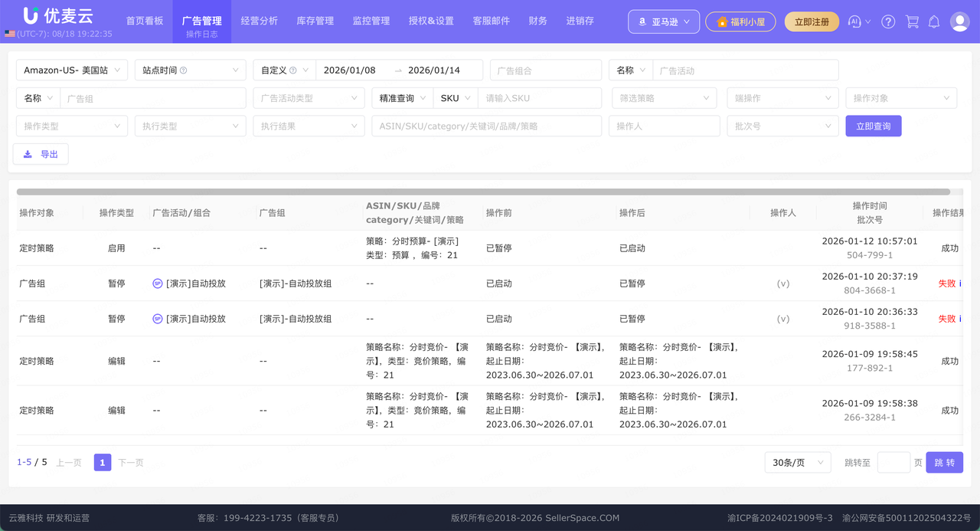Viewport: 980px width, 531px height.
Task: Click the 站点时间 help icon
Action: coord(183,70)
